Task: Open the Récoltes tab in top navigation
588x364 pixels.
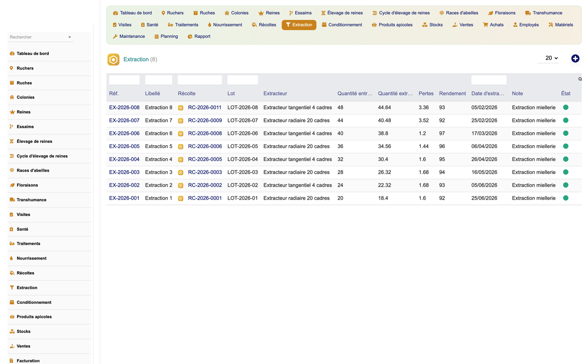Action: (x=264, y=25)
